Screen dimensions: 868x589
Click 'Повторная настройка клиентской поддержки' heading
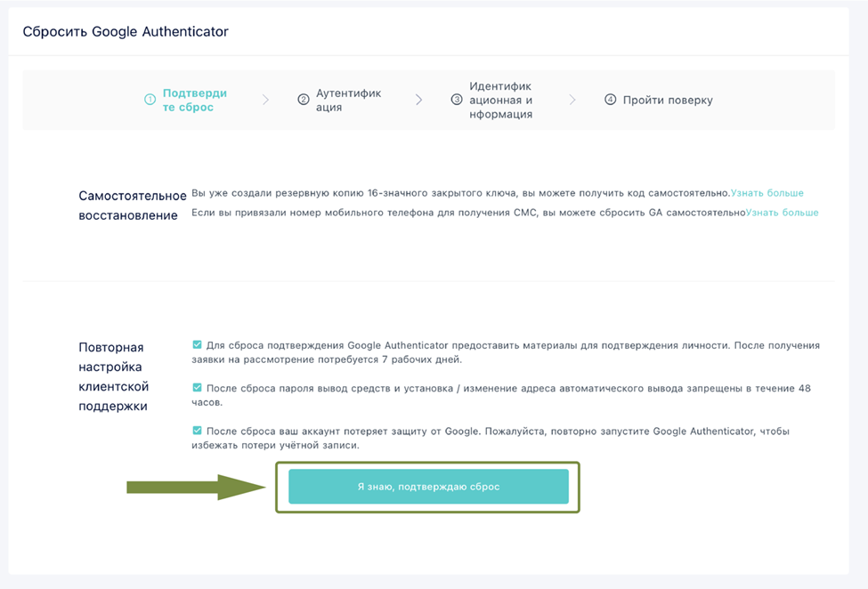click(113, 376)
